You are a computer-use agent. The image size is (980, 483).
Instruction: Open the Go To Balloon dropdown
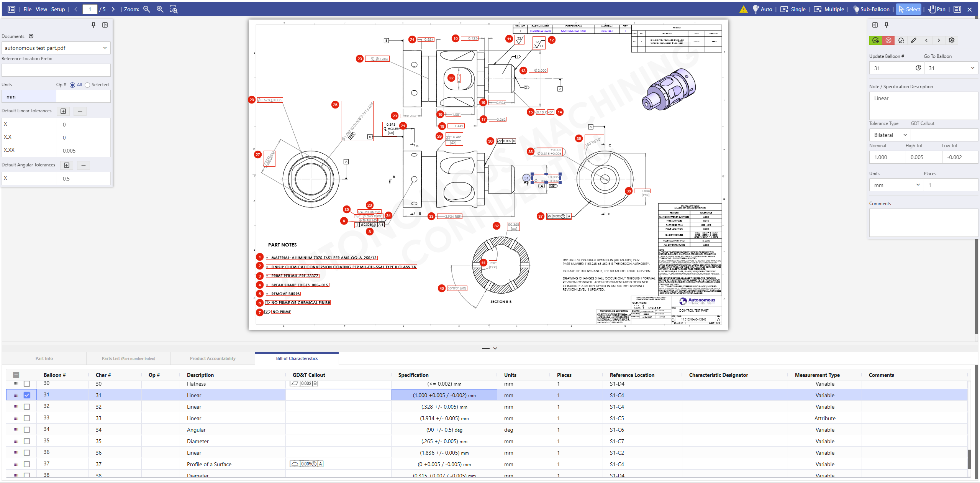coord(951,68)
